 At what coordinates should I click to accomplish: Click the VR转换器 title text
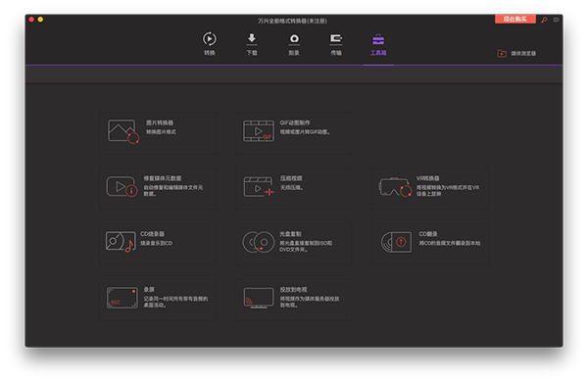point(427,178)
